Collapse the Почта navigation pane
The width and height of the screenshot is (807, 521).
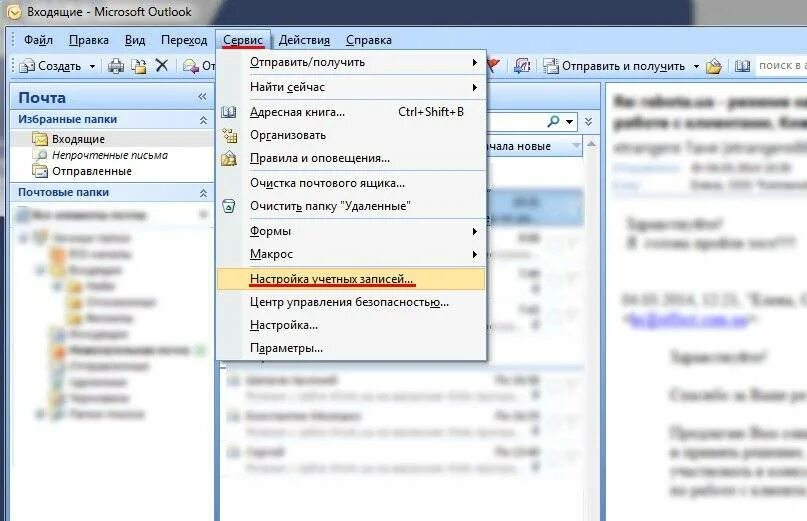tap(202, 97)
